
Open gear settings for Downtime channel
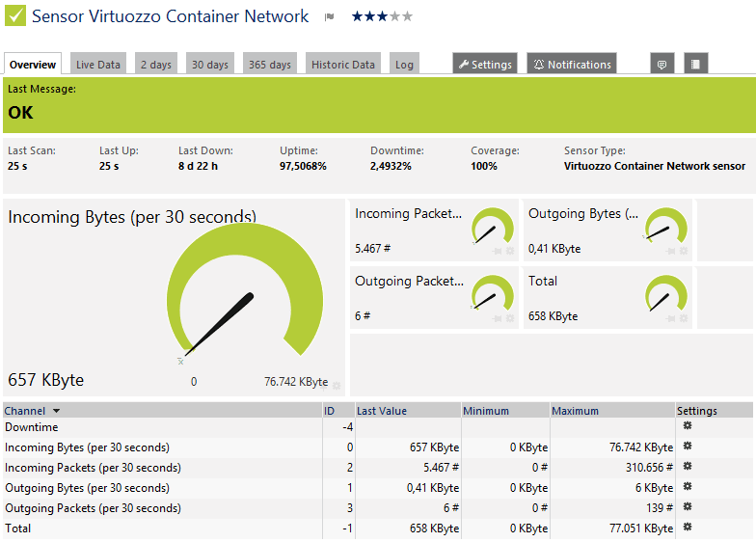coord(688,425)
